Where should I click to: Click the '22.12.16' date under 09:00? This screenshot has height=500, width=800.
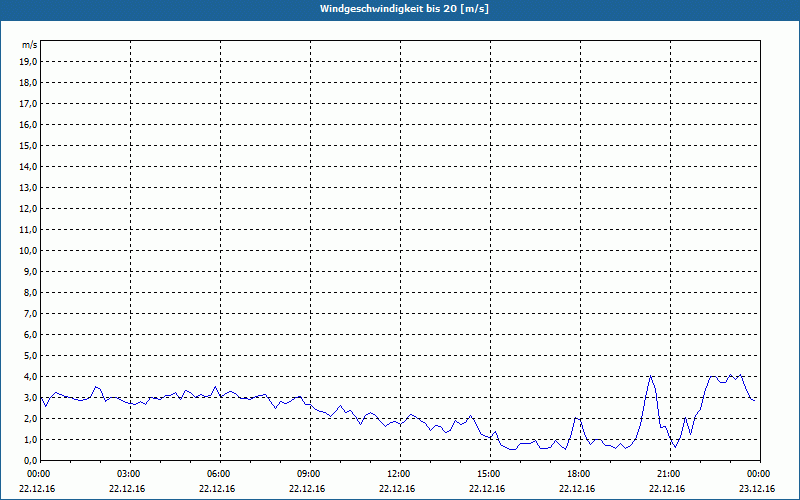click(307, 489)
